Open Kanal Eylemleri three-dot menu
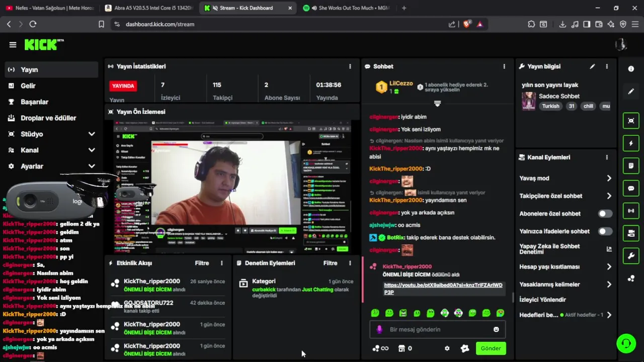The height and width of the screenshot is (362, 644). click(x=607, y=157)
